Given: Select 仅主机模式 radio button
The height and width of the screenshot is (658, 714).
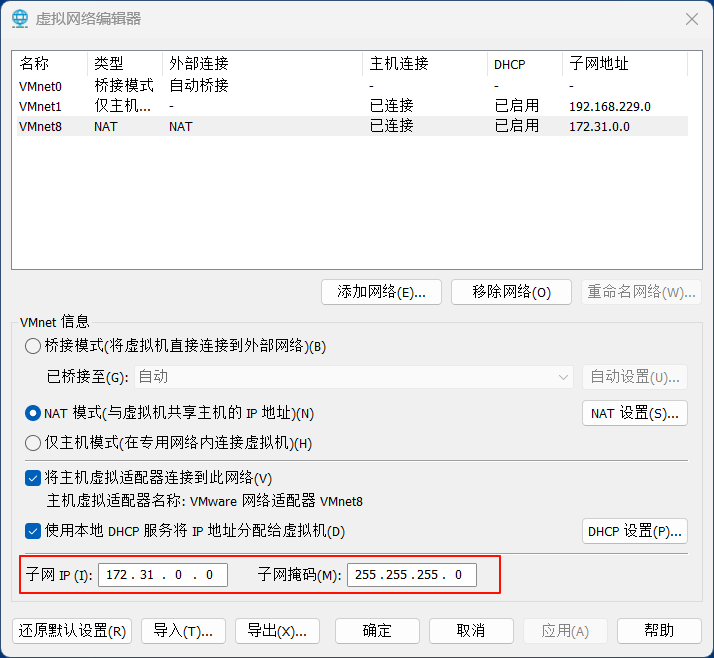Looking at the screenshot, I should 33,443.
